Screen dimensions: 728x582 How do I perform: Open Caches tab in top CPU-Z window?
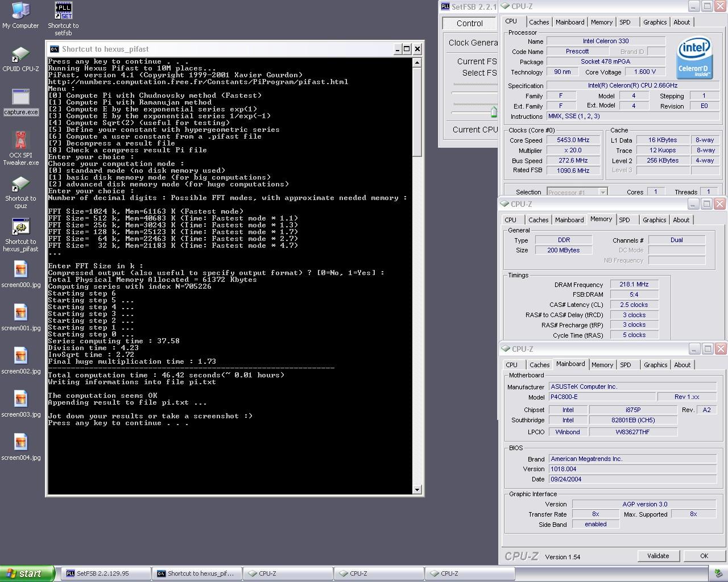[x=539, y=22]
